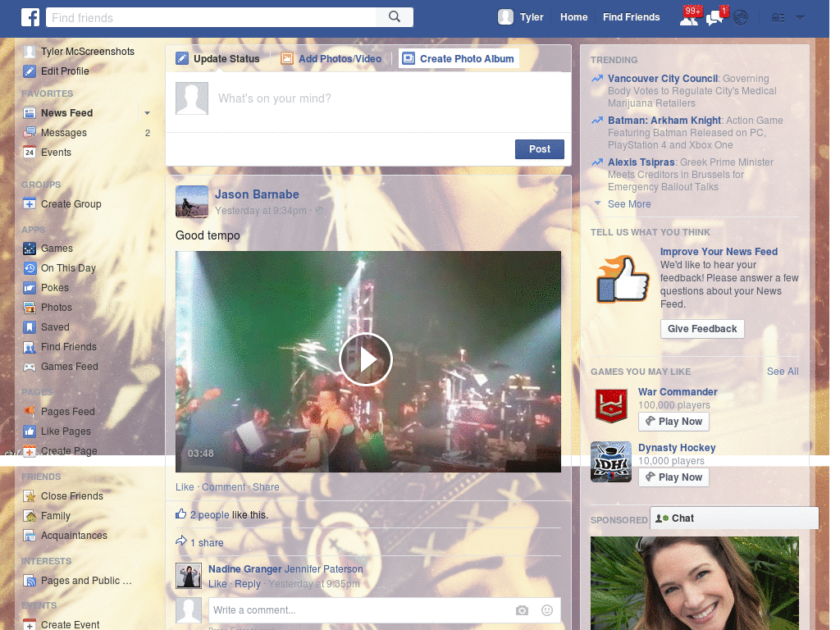Viewport: 840px width, 630px height.
Task: Click the Facebook logo icon
Action: pyautogui.click(x=30, y=17)
